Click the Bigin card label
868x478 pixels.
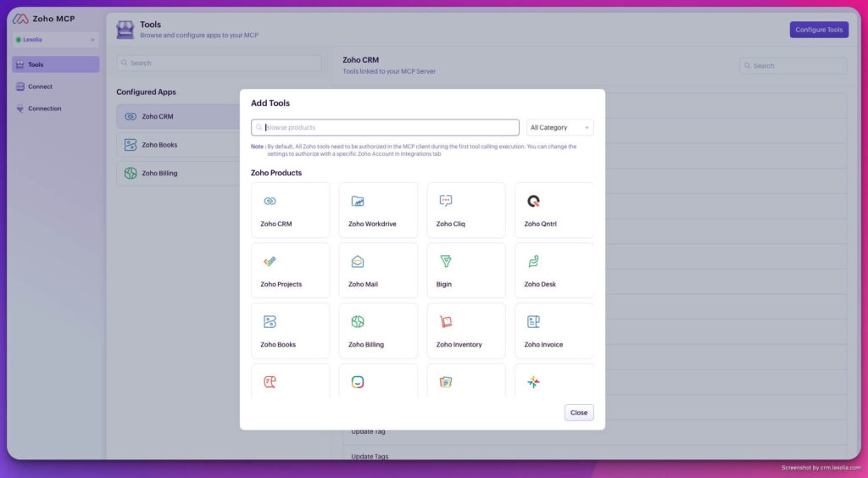[x=444, y=285]
